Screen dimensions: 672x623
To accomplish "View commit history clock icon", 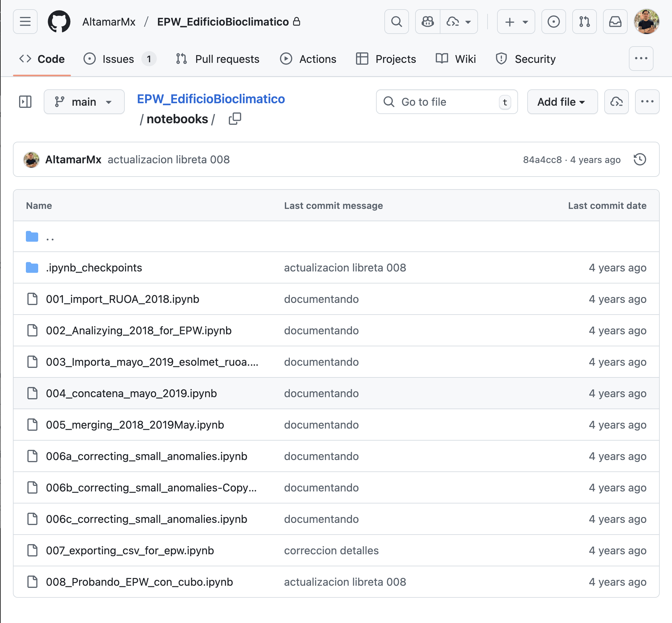I will [639, 160].
